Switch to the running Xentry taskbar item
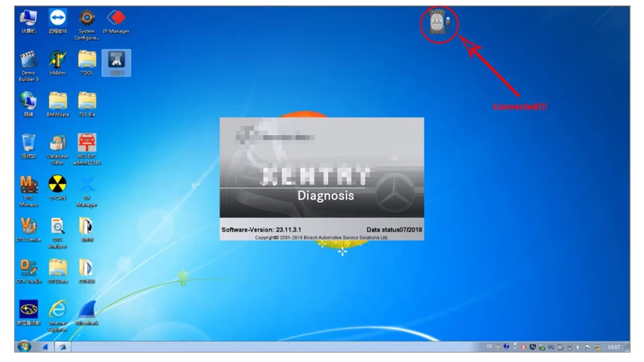Viewport: 644px width, 362px height. tap(62, 347)
